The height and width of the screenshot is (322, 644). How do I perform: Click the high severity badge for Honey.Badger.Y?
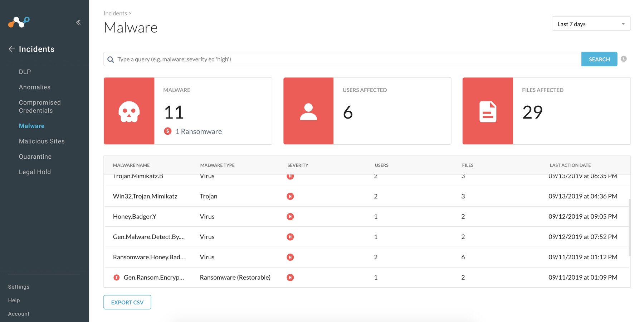point(290,217)
